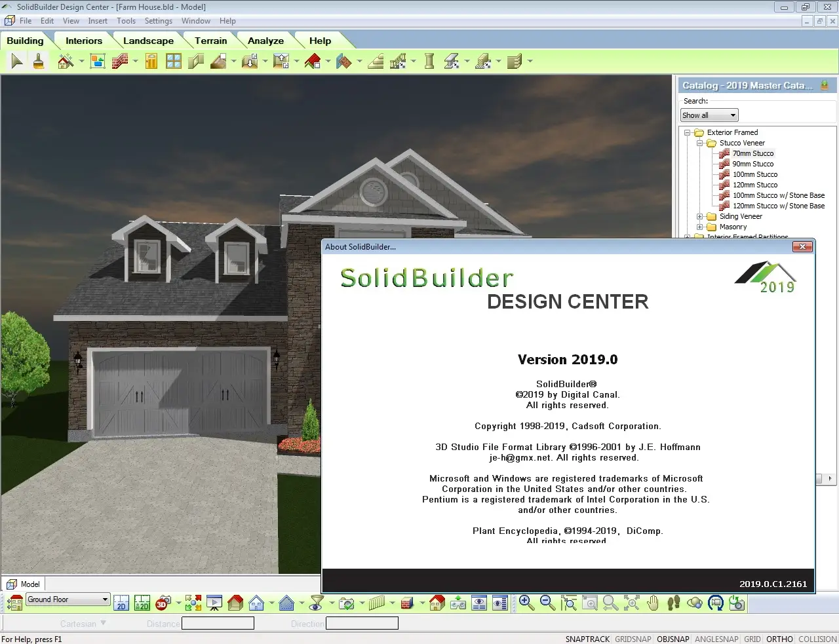Viewport: 839px width, 644px height.
Task: Click the Zoom to Fit arrows icon
Action: (x=631, y=603)
